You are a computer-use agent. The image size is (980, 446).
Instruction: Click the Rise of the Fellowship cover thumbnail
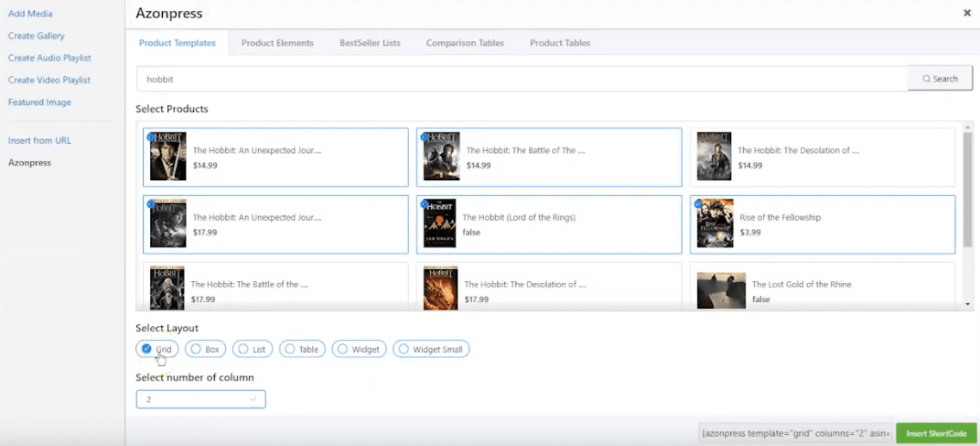point(715,224)
